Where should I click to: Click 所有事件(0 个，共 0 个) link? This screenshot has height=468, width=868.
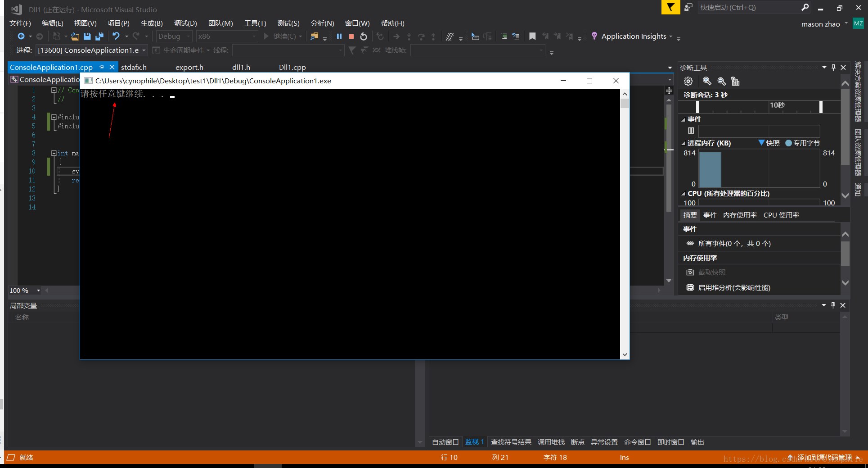coord(734,243)
